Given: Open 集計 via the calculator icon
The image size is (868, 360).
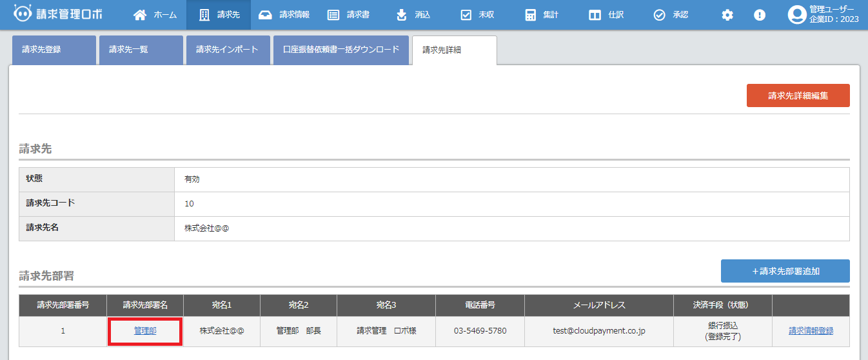Looking at the screenshot, I should click(531, 15).
